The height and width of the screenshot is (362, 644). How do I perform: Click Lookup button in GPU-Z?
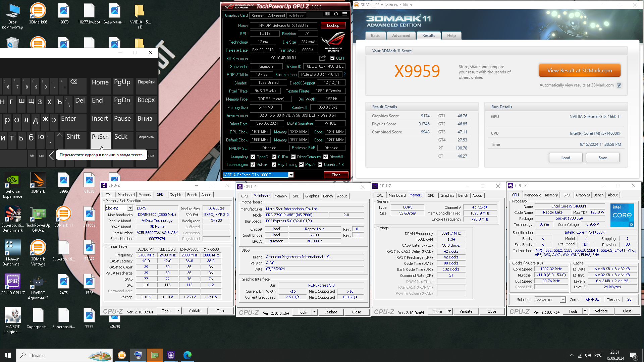pos(333,25)
